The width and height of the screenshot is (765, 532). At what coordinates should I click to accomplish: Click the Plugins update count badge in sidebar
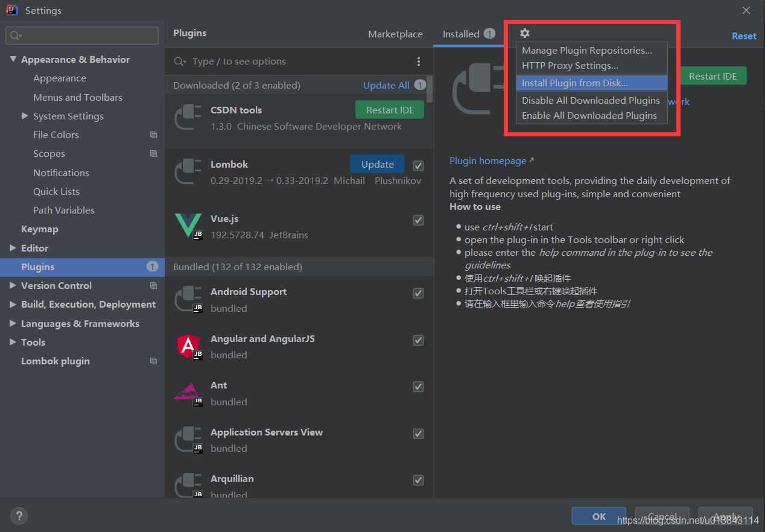click(152, 267)
